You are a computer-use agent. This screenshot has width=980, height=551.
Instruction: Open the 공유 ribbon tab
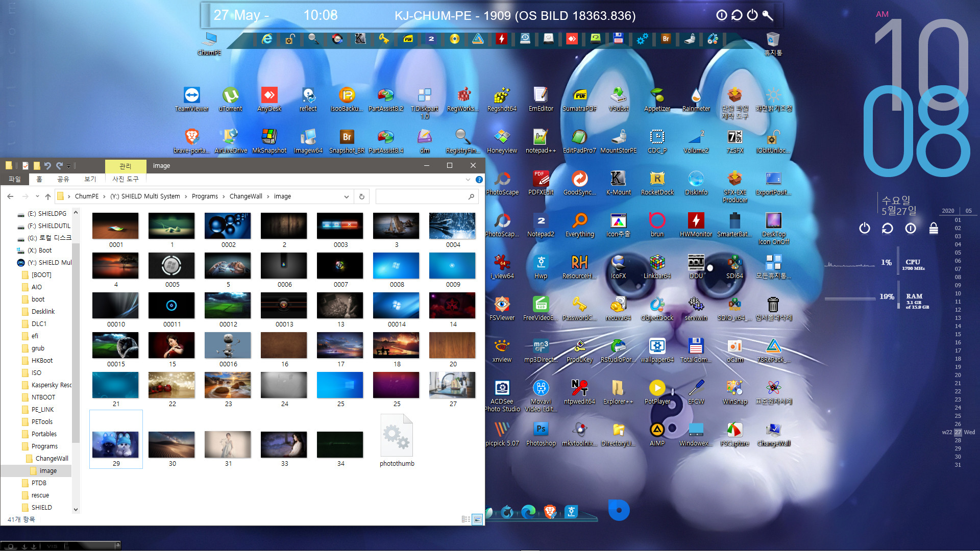click(63, 179)
